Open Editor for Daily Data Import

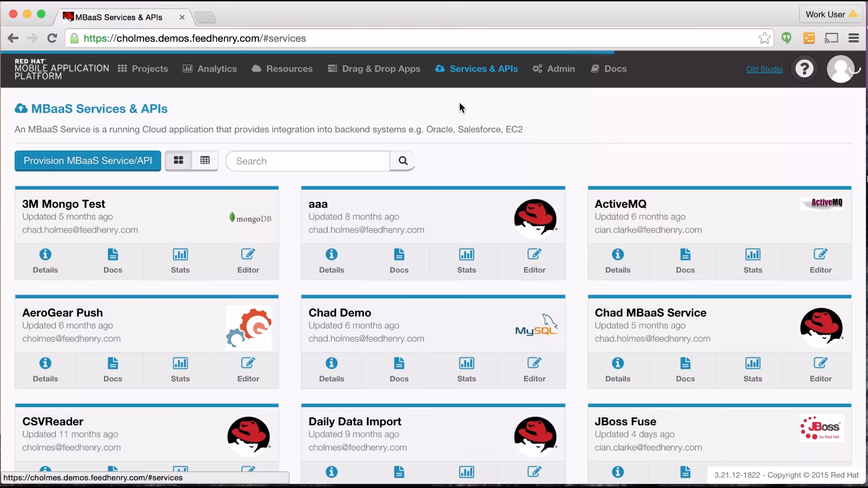point(534,472)
